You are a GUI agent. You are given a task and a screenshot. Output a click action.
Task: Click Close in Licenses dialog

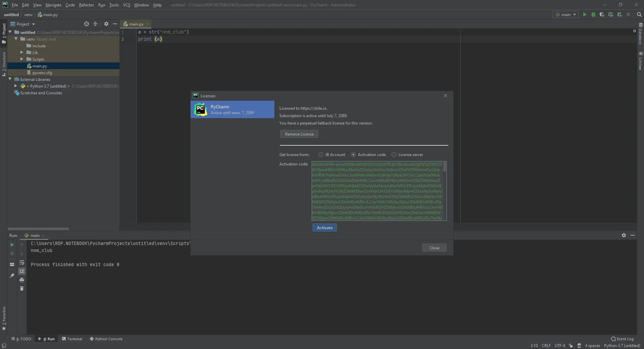[434, 248]
